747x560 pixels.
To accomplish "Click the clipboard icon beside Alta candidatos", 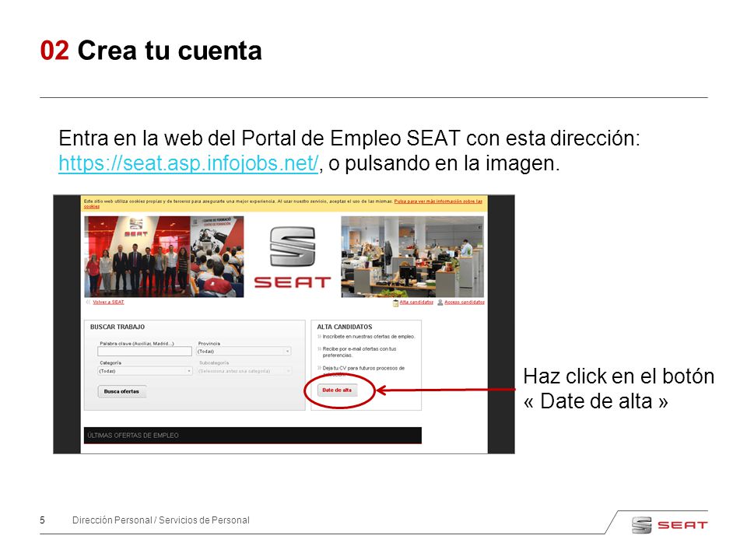I will [395, 303].
